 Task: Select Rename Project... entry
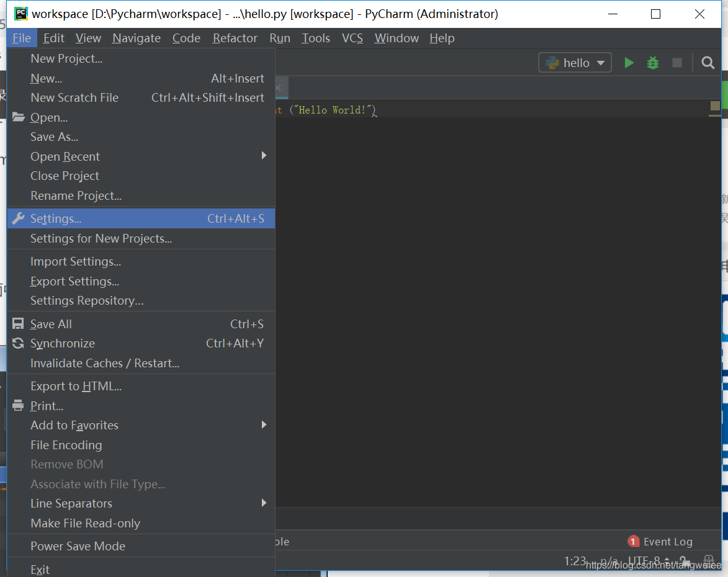[x=141, y=196]
